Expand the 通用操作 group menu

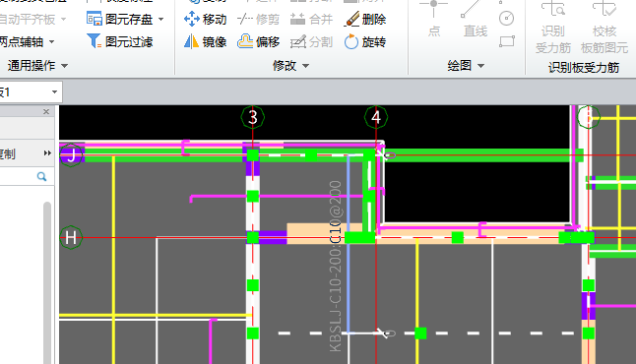65,66
